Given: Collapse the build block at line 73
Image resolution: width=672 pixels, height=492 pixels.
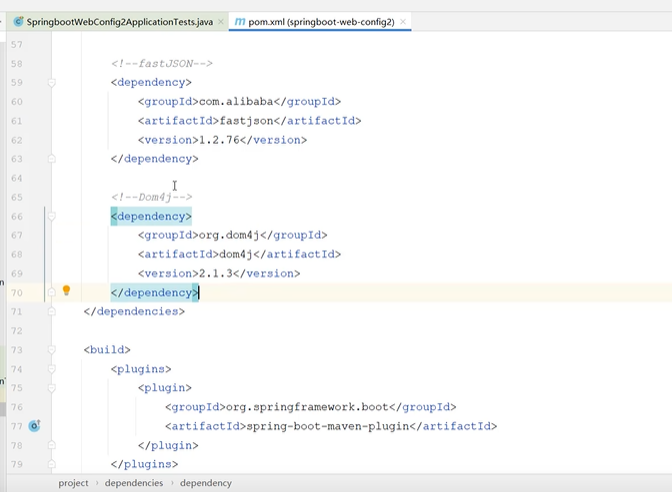Looking at the screenshot, I should (x=51, y=350).
